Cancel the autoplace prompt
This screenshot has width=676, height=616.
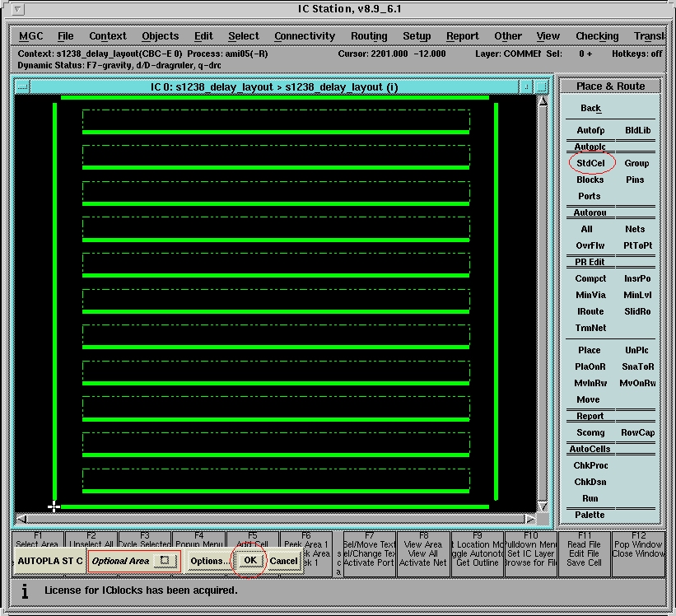283,561
